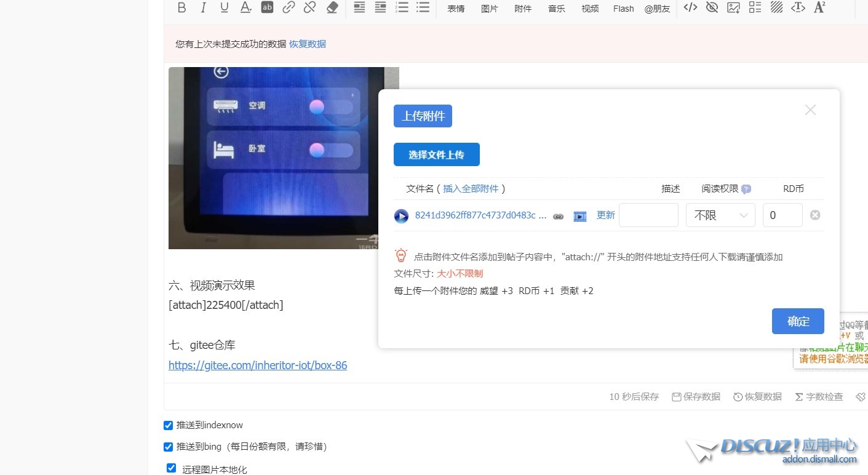
Task: Clear formatting with the eraser icon
Action: (x=332, y=7)
